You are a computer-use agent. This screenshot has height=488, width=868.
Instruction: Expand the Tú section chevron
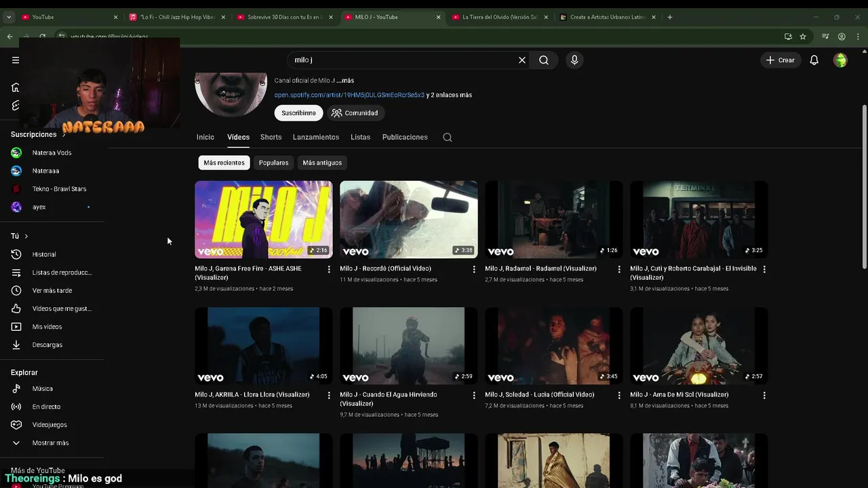coord(26,236)
